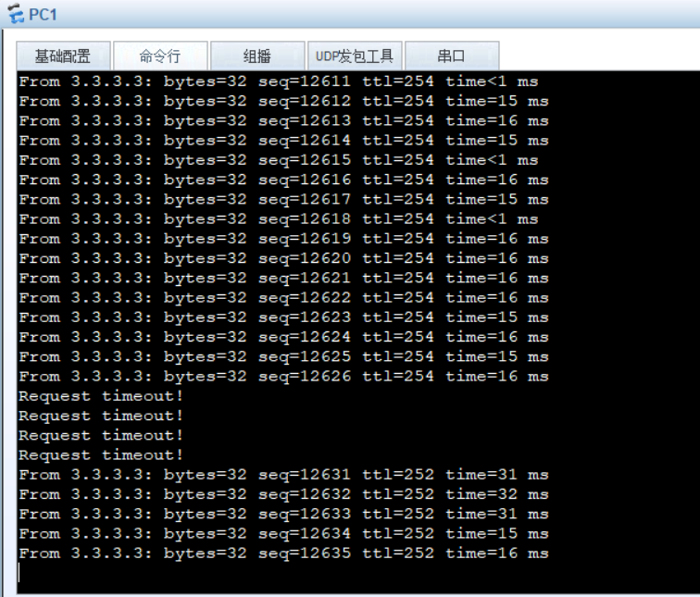
Task: Click the ping reply line seq=12631
Action: [283, 474]
